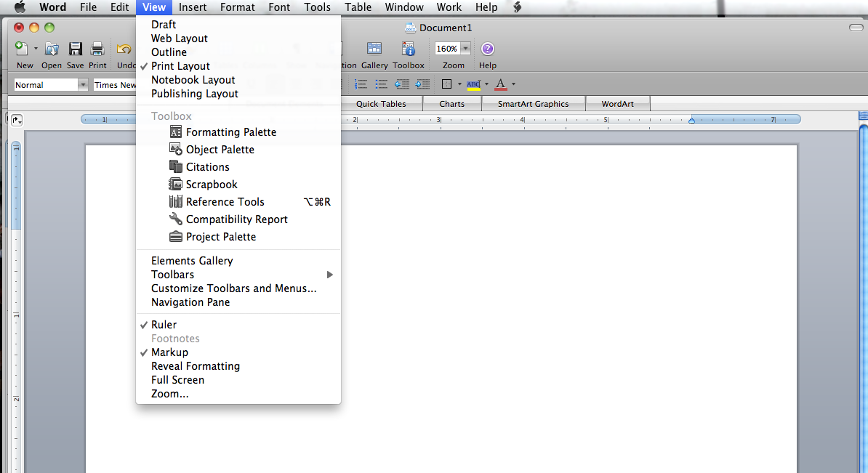Click the zoom percentage input field

click(x=447, y=49)
